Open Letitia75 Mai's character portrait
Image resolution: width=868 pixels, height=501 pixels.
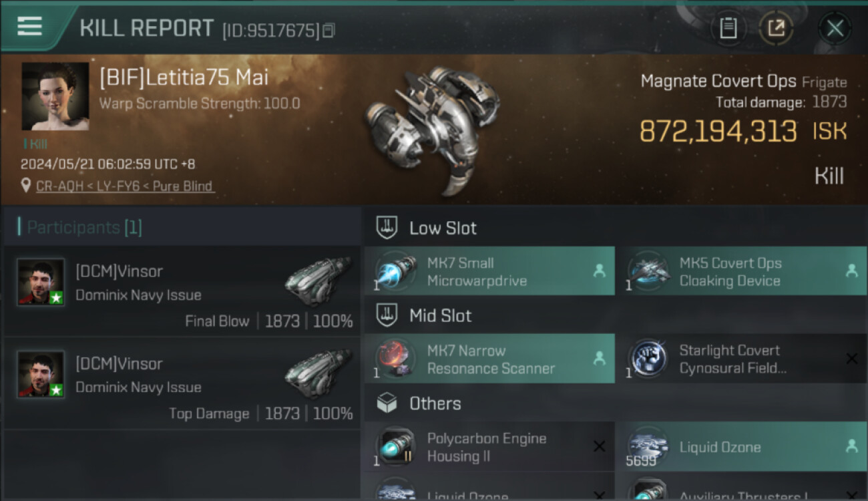pos(55,97)
